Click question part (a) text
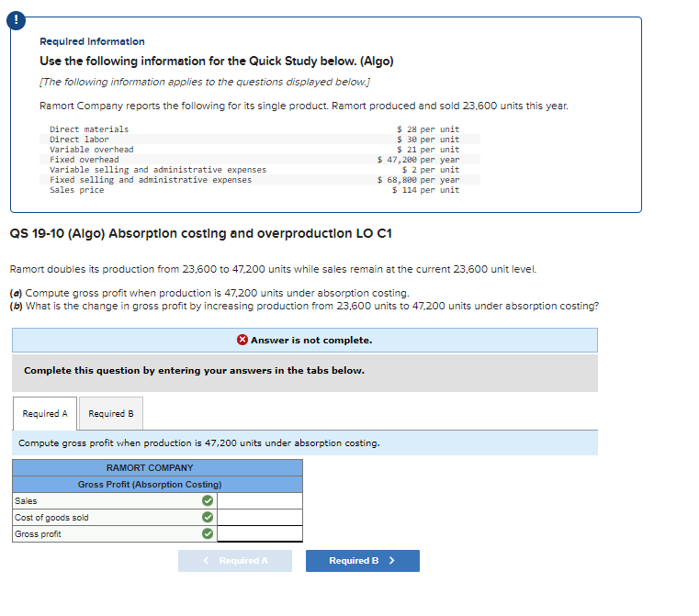The width and height of the screenshot is (699, 616). coord(209,293)
